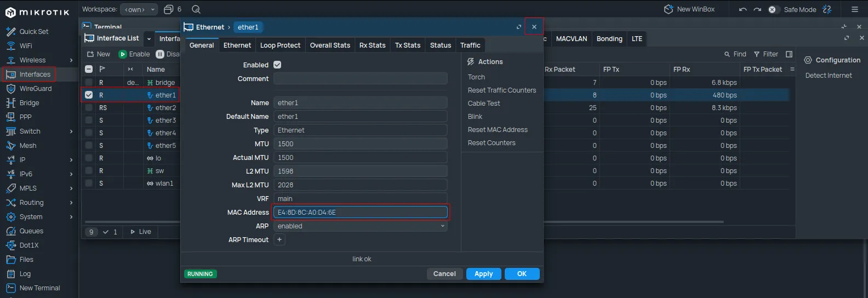Click the undo arrow icon

(743, 9)
